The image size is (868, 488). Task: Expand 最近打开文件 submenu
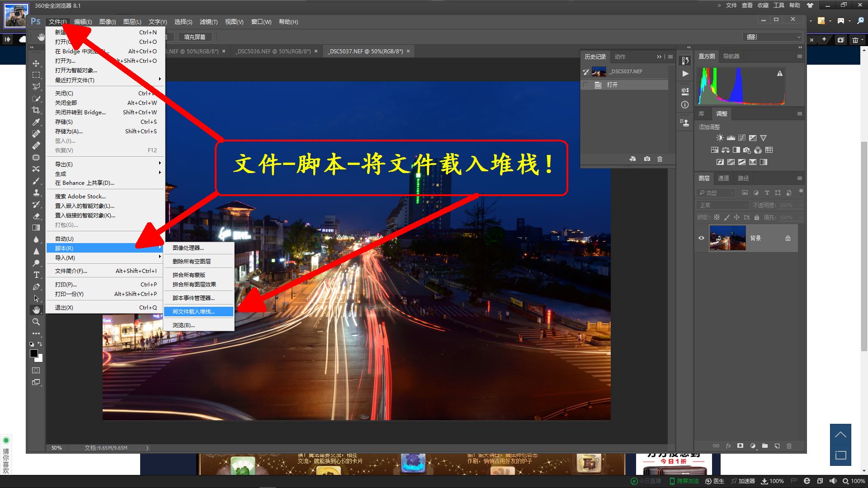[105, 80]
